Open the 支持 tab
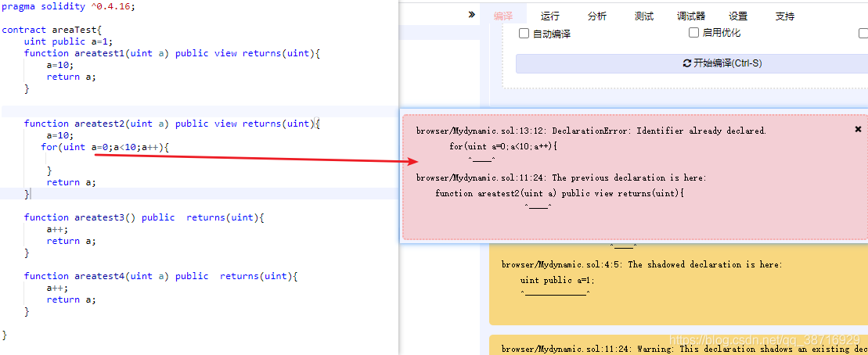Screen dimensions: 868x355 [x=785, y=16]
